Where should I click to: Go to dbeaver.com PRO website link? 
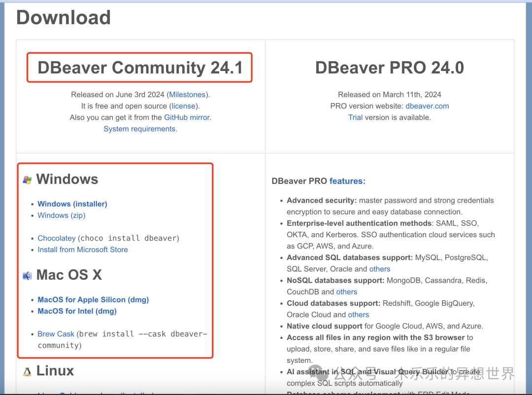pos(427,106)
